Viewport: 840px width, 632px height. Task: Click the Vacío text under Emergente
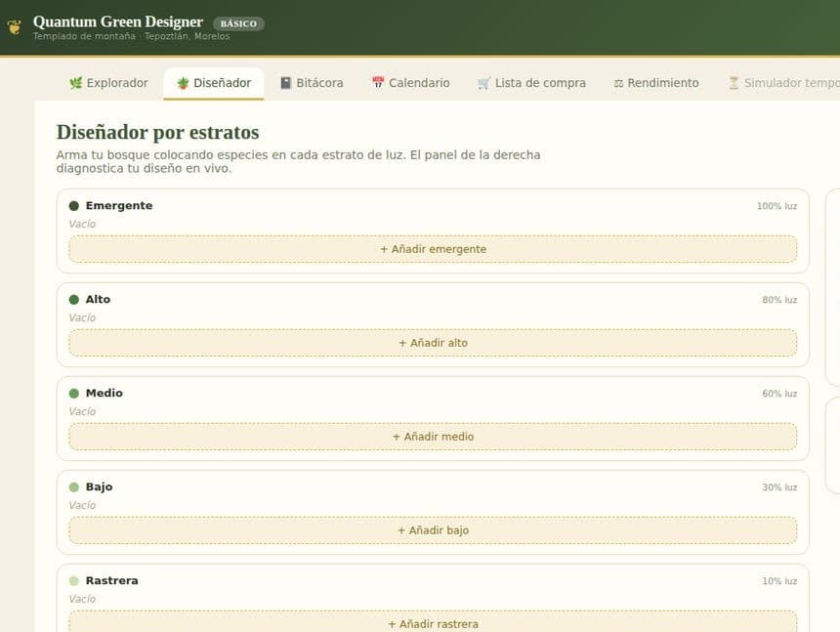[x=82, y=224]
